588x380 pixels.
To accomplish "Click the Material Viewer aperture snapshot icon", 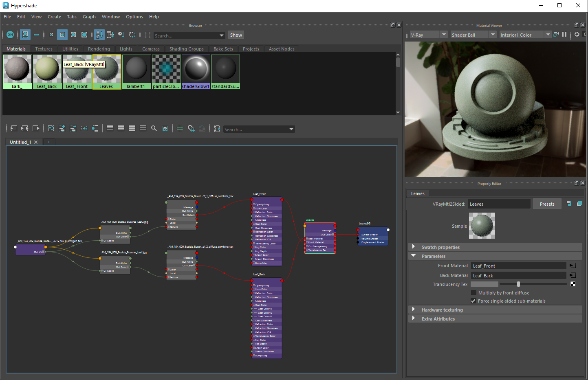I will click(577, 35).
